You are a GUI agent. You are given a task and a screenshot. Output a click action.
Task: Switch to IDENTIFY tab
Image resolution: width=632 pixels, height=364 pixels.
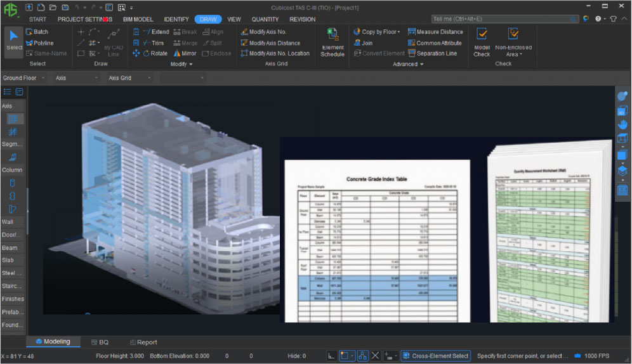click(x=176, y=19)
